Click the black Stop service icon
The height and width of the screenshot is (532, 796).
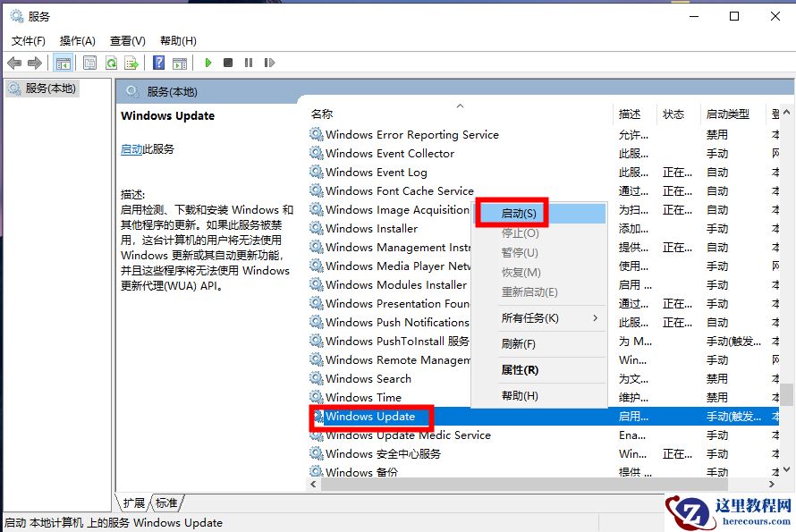[x=229, y=63]
